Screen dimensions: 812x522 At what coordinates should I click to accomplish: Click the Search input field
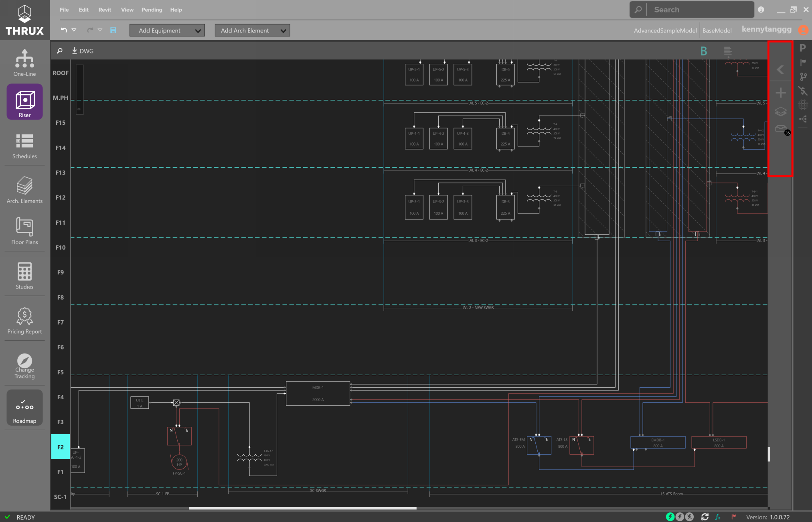[x=700, y=10]
